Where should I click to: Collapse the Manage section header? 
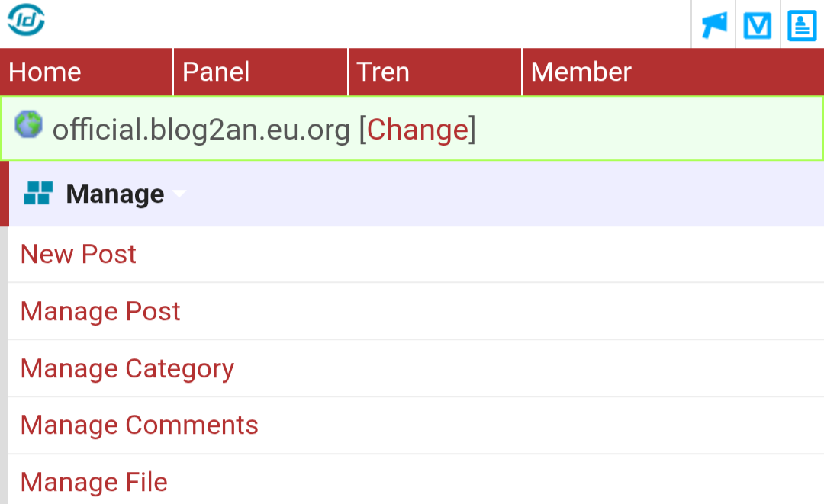[x=115, y=194]
